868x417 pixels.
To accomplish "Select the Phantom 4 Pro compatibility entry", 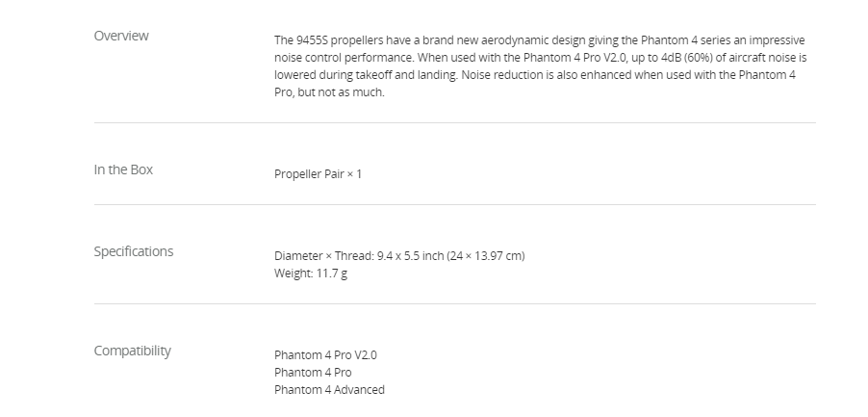I will click(x=313, y=372).
